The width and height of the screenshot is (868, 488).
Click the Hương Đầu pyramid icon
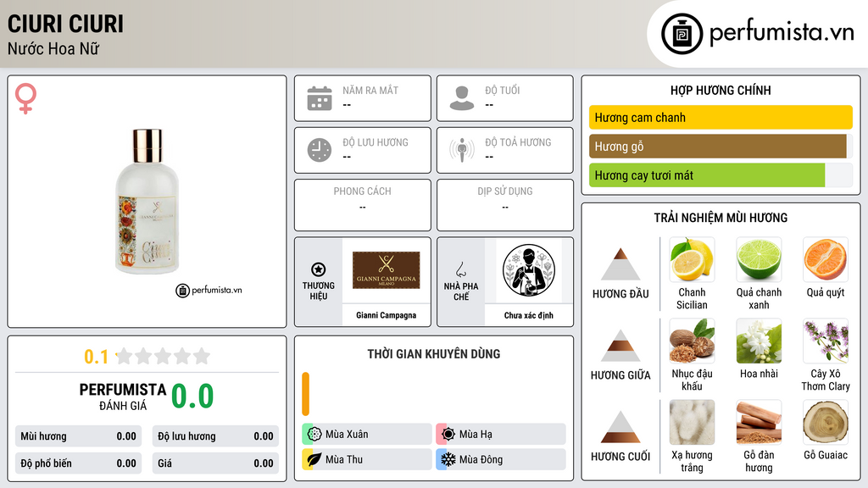coord(620,264)
